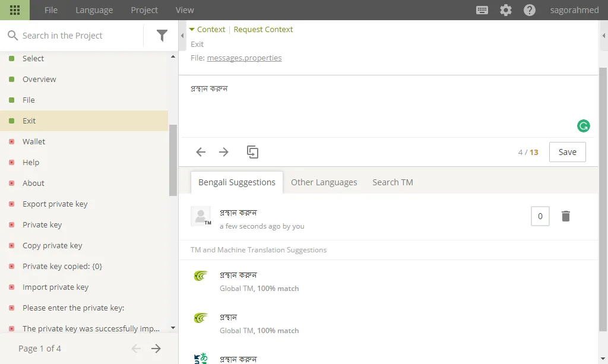Click the suggestion vote count box
Screen dimensions: 608x364
(540, 216)
